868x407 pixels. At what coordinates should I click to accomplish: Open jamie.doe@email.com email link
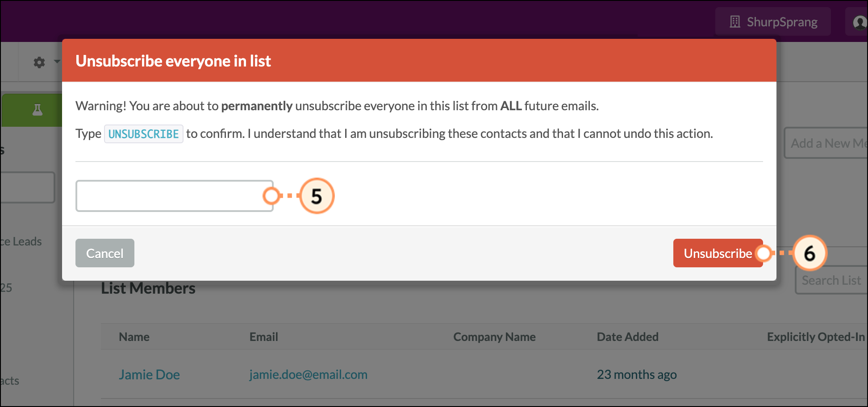(308, 374)
